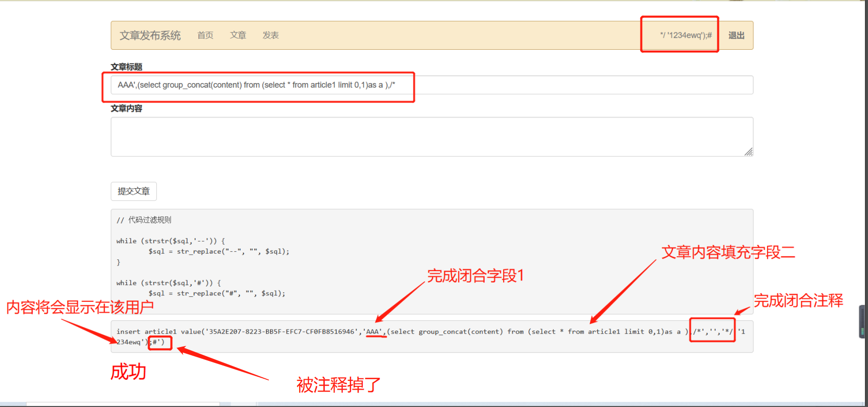Click the 文章发布系统 brand title

pos(150,35)
